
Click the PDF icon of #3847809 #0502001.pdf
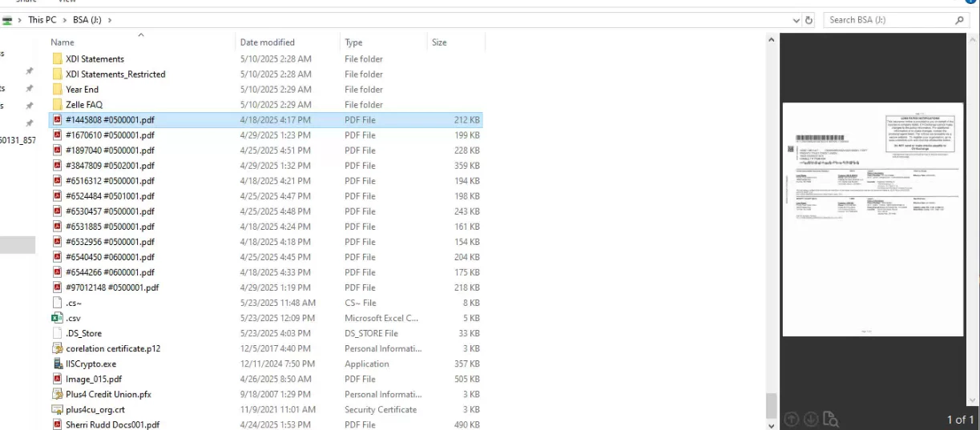pos(57,166)
